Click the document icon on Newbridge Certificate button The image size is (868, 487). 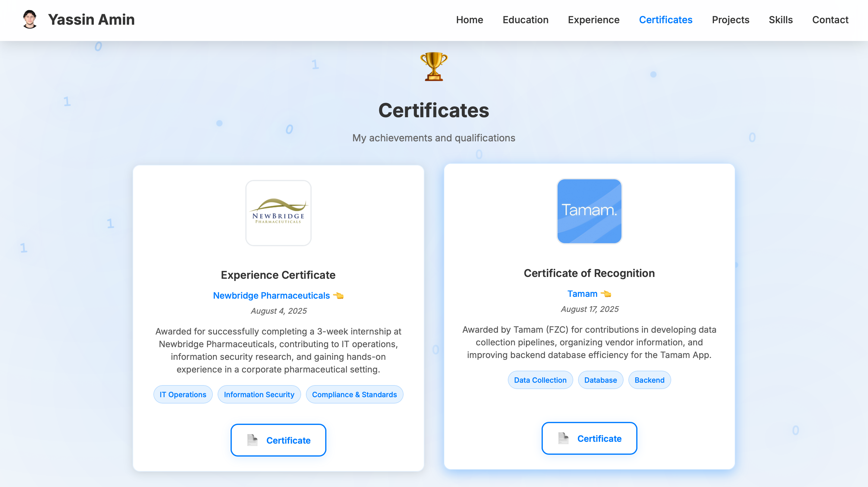(252, 440)
